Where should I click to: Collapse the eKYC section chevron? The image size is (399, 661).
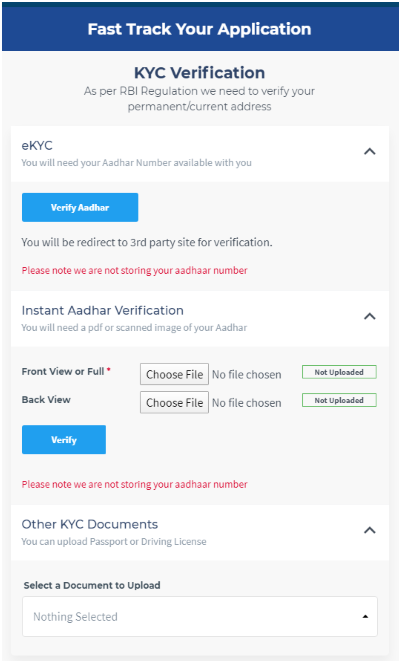pyautogui.click(x=369, y=151)
